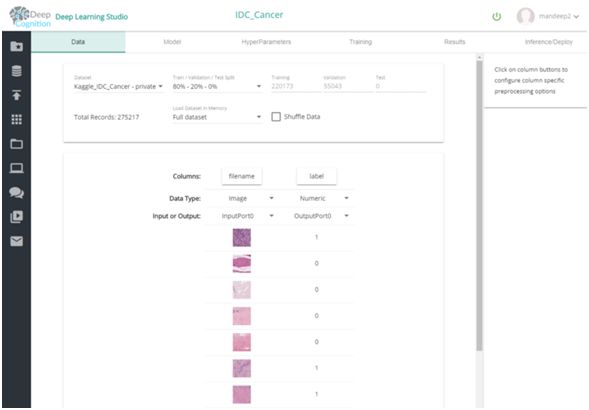Click the third pale tissue thumbnail
589x410 pixels.
[x=242, y=290]
